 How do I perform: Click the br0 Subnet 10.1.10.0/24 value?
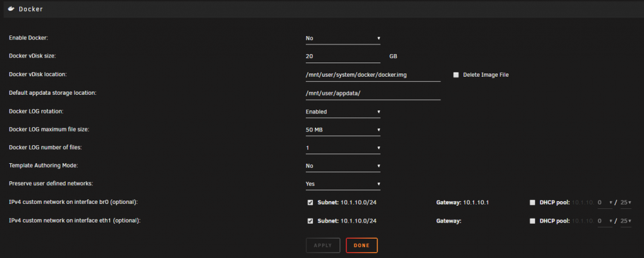359,203
